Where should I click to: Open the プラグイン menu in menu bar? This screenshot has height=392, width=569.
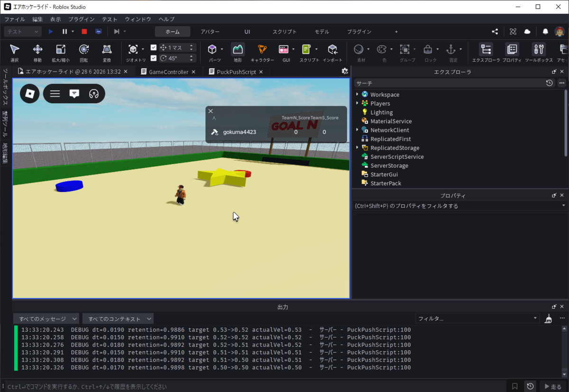pyautogui.click(x=81, y=19)
